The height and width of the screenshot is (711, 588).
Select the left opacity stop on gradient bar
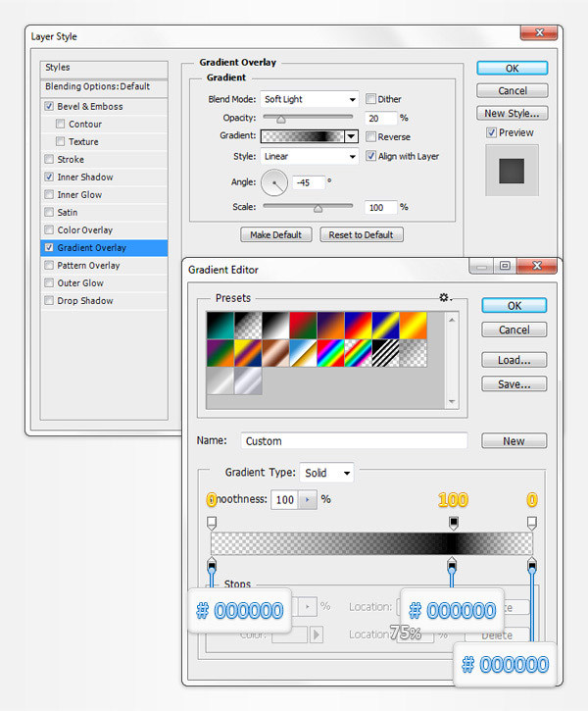coord(212,523)
